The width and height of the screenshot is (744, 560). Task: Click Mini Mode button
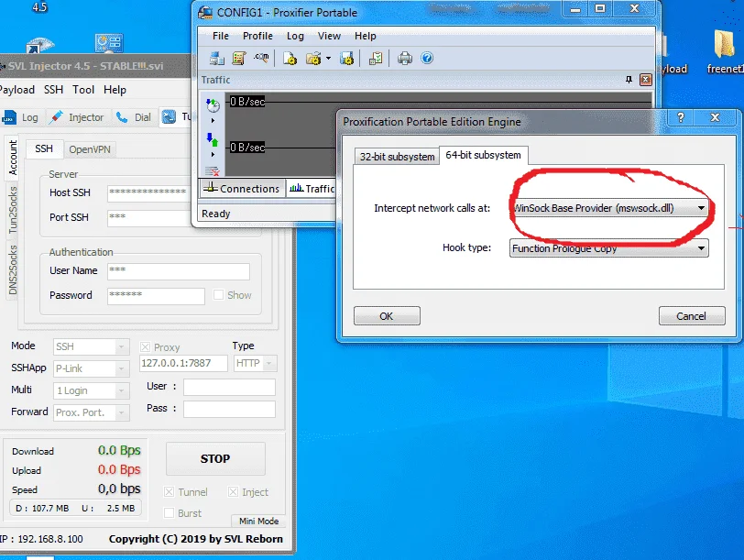pyautogui.click(x=258, y=522)
